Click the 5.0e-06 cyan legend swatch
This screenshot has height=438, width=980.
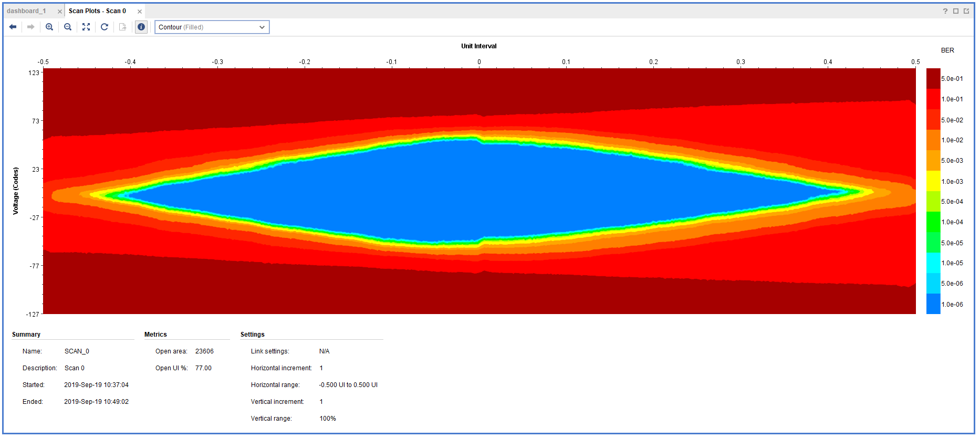coord(933,284)
